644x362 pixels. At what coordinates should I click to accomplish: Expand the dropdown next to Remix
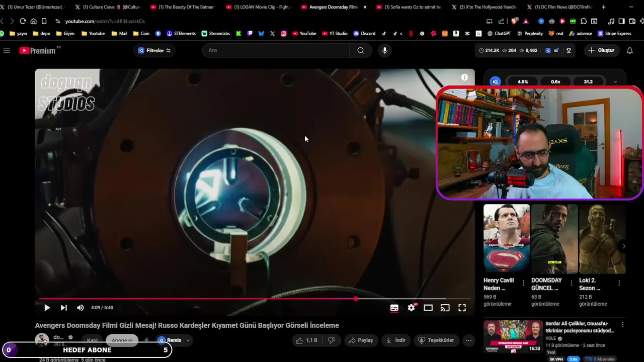click(x=188, y=340)
